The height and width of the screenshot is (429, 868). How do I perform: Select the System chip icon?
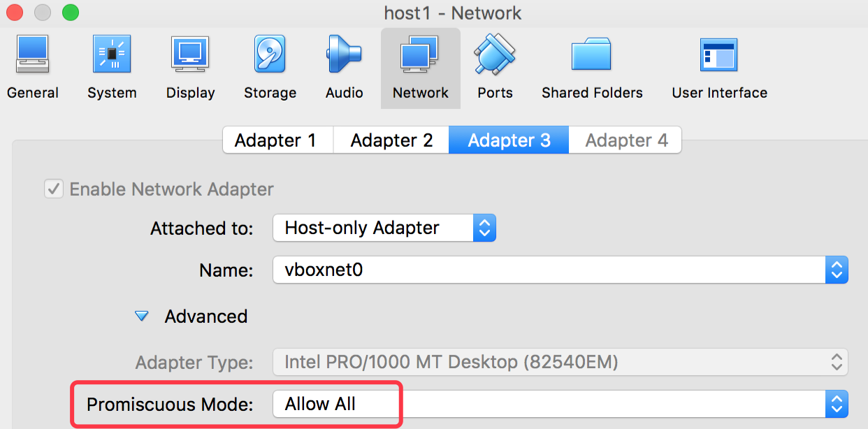tap(112, 56)
